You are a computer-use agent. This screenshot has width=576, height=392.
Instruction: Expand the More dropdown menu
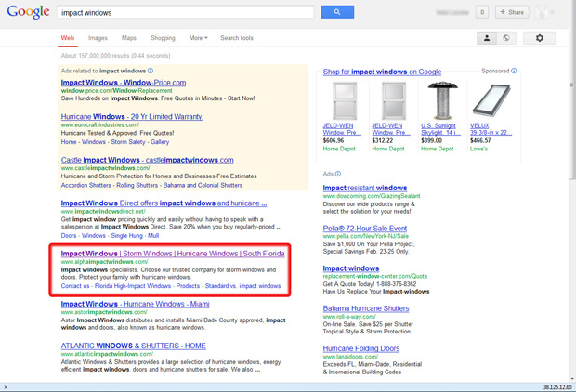[x=198, y=38]
